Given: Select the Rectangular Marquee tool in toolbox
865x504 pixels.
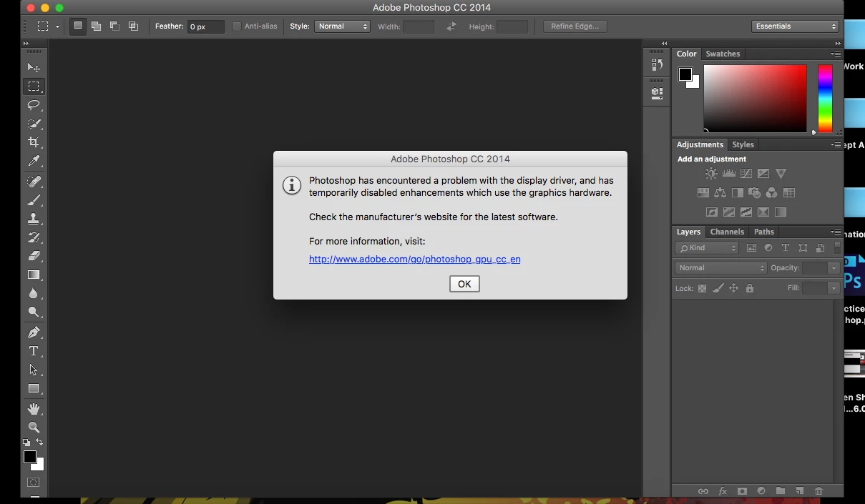Looking at the screenshot, I should pos(34,86).
